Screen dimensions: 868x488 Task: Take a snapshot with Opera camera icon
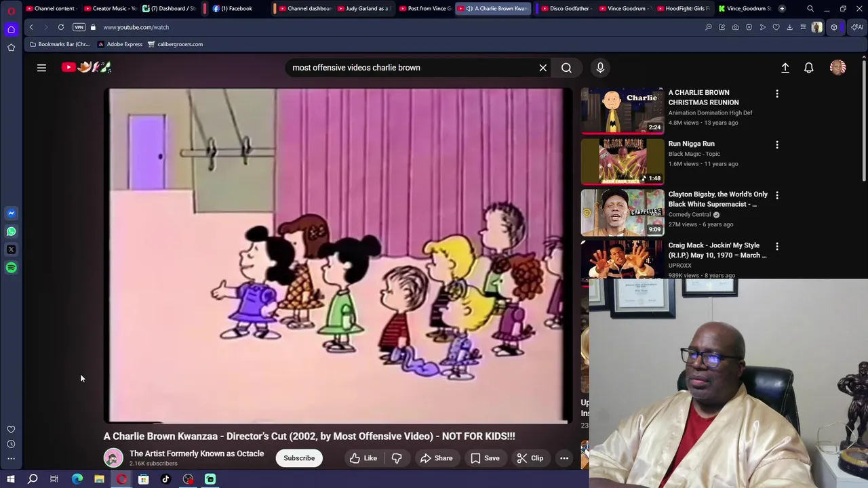tap(735, 27)
